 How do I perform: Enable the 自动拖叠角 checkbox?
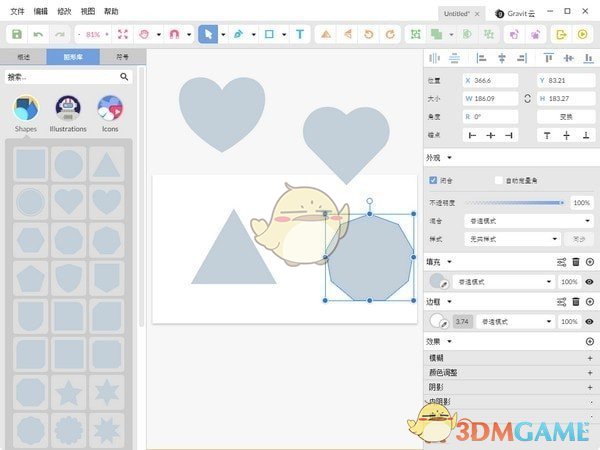(499, 180)
